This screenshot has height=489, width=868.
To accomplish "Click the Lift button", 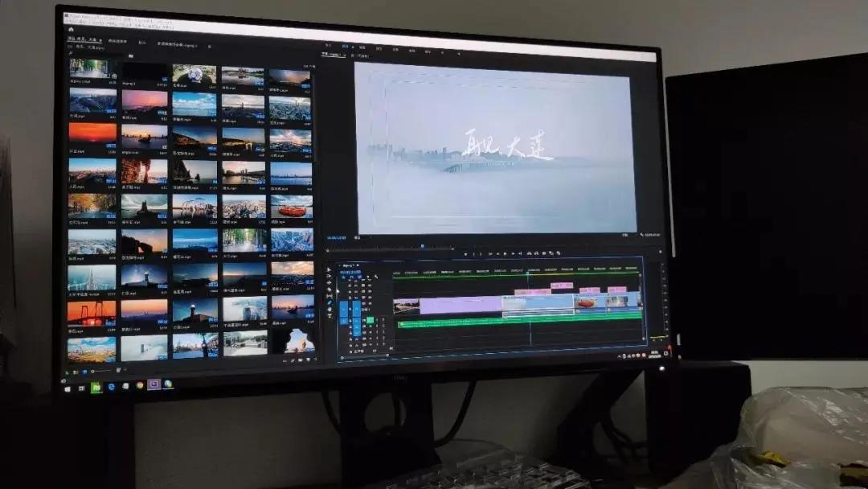I will [x=529, y=253].
